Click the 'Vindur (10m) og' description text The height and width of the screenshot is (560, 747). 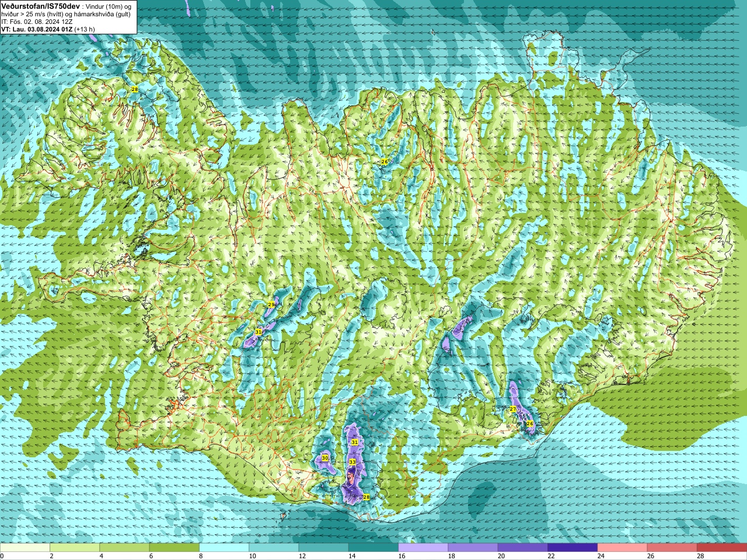tap(109, 6)
